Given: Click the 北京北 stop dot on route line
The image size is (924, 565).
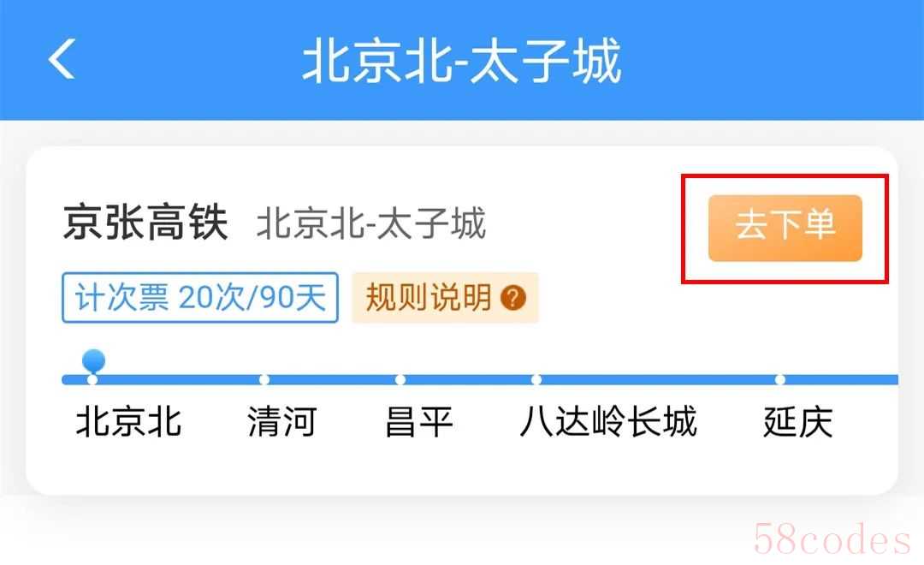Looking at the screenshot, I should coord(92,379).
